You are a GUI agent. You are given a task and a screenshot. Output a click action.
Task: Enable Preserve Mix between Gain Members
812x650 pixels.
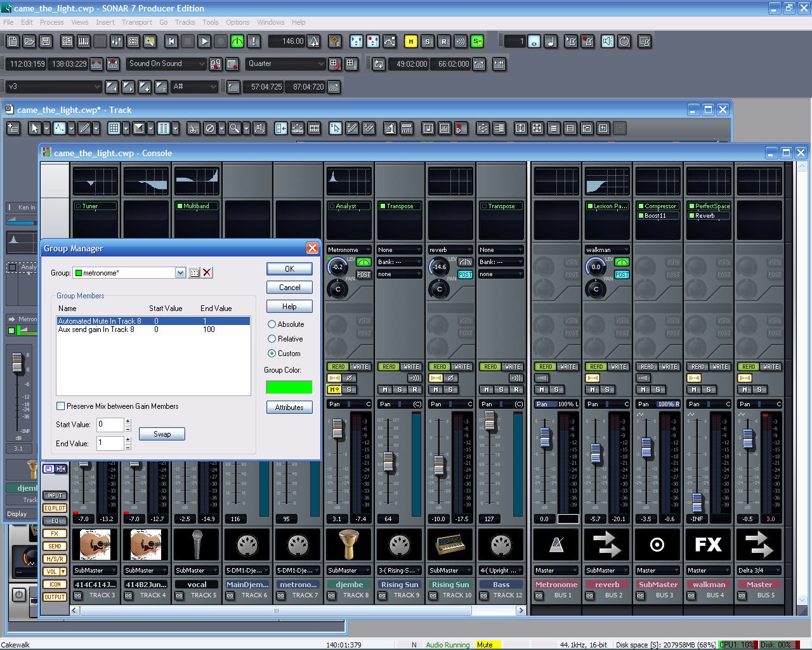[61, 406]
